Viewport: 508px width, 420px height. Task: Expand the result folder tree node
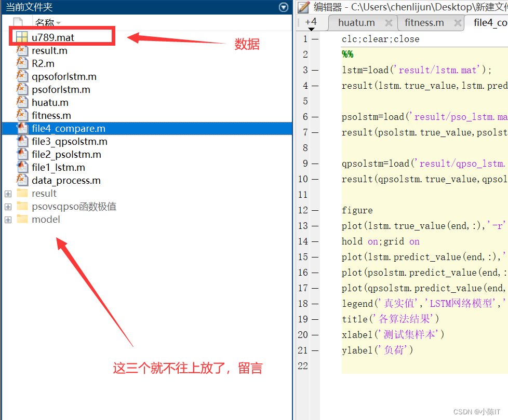(x=8, y=194)
